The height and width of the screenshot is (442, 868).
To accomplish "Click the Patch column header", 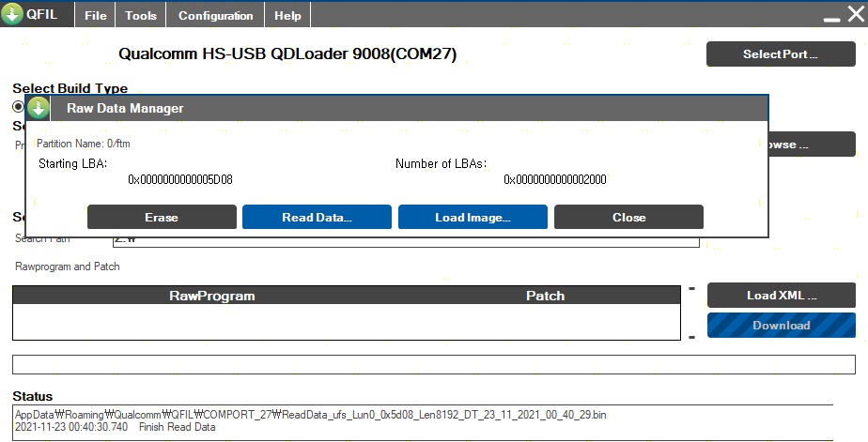I will pyautogui.click(x=545, y=296).
